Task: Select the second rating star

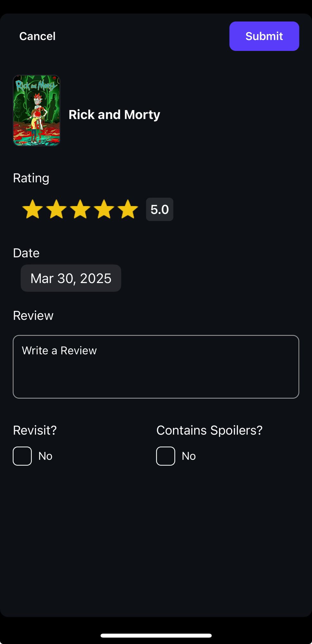Action: coord(56,209)
